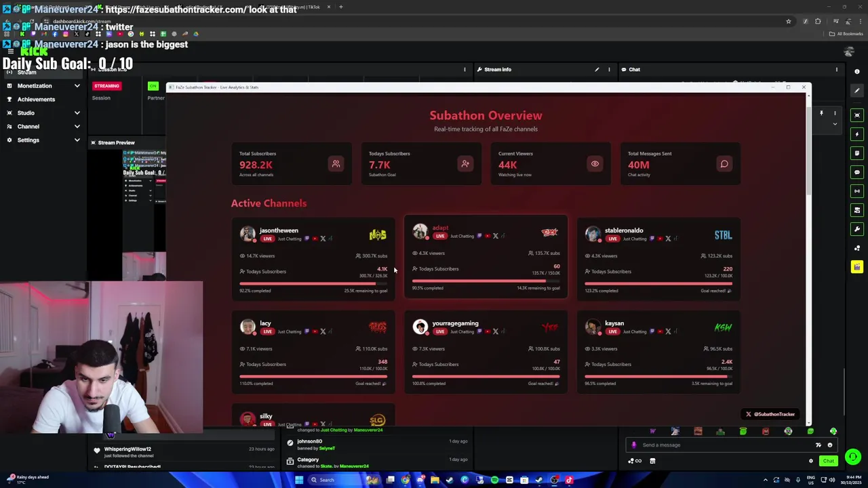Expand the Channel sidebar section

(x=77, y=127)
